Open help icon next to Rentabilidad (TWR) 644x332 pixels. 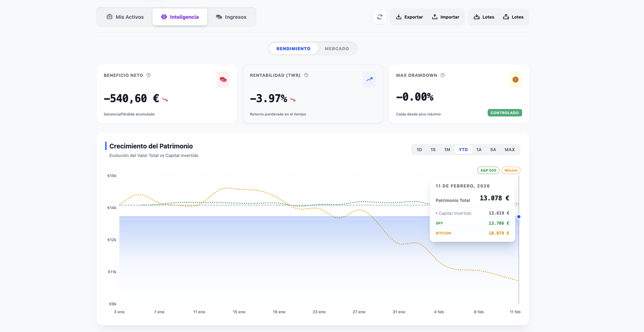pyautogui.click(x=306, y=75)
